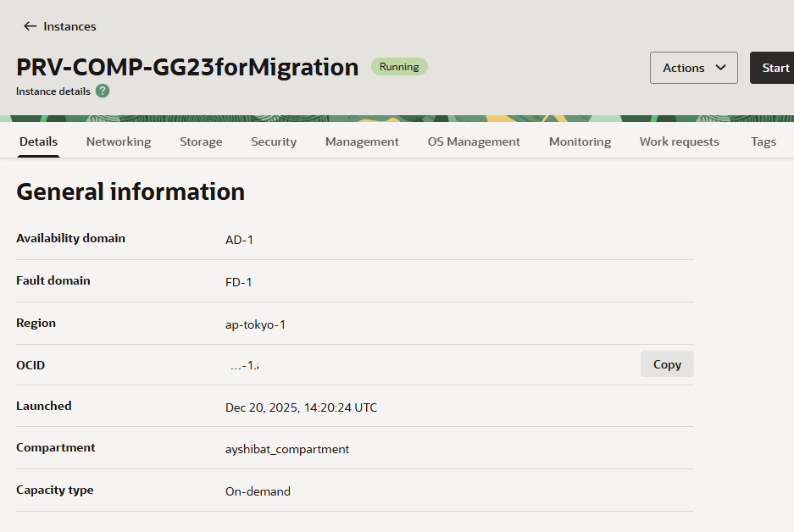
Task: Click the Launched label
Action: click(x=43, y=406)
